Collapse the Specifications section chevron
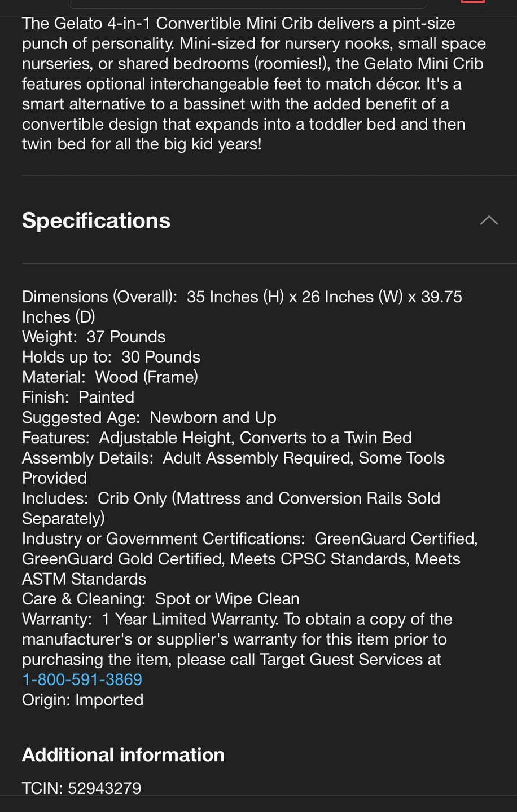 click(x=489, y=220)
